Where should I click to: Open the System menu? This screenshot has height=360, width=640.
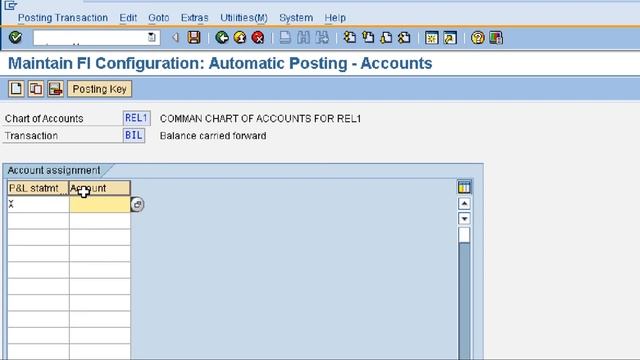click(x=296, y=18)
